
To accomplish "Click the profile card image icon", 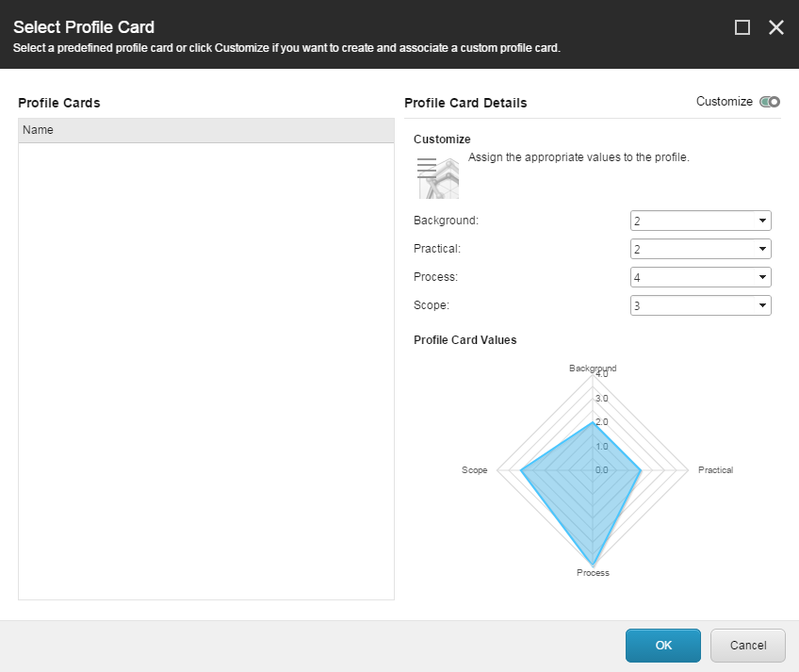I will coord(437,177).
